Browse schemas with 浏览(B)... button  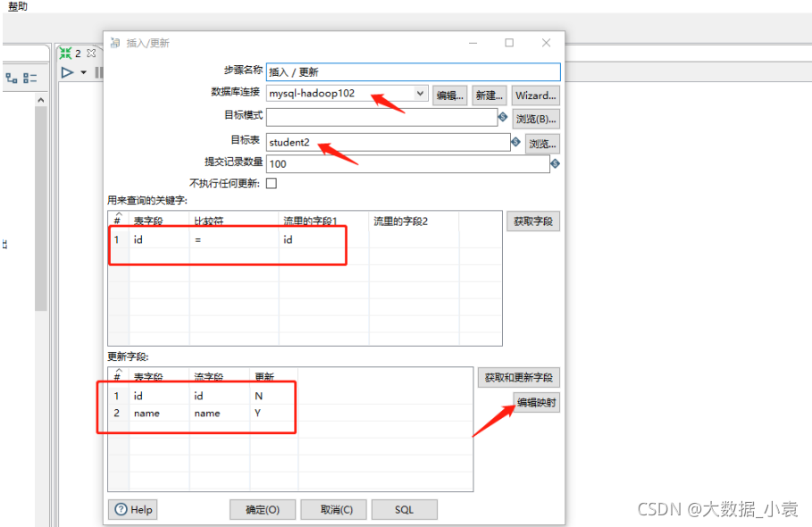536,119
